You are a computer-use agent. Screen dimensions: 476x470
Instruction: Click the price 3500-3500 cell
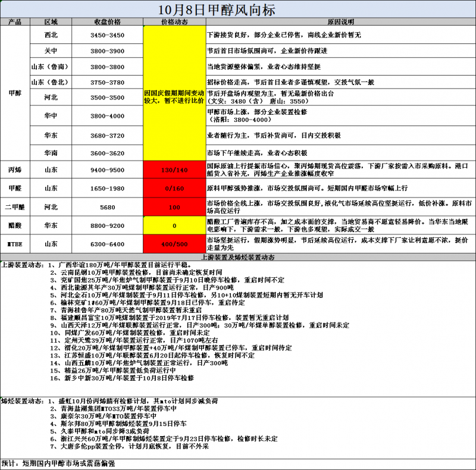click(107, 98)
